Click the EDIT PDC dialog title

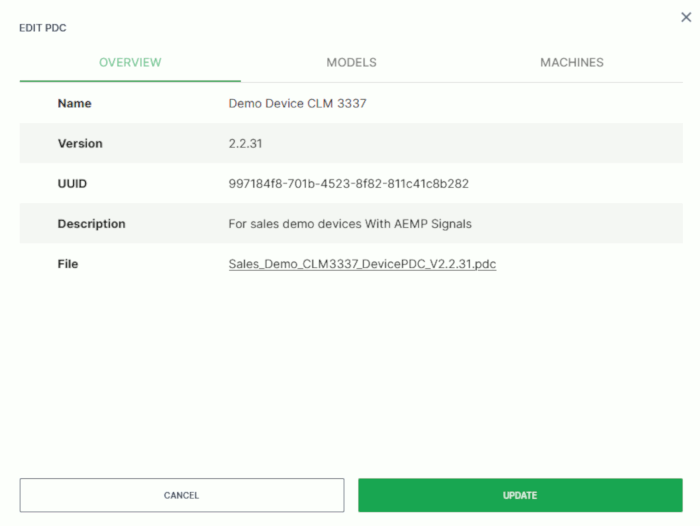coord(43,28)
